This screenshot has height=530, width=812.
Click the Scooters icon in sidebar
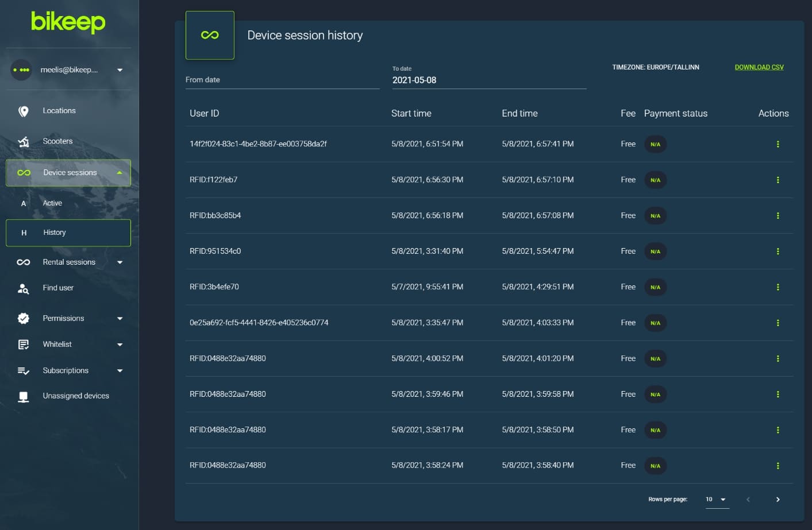(x=24, y=141)
